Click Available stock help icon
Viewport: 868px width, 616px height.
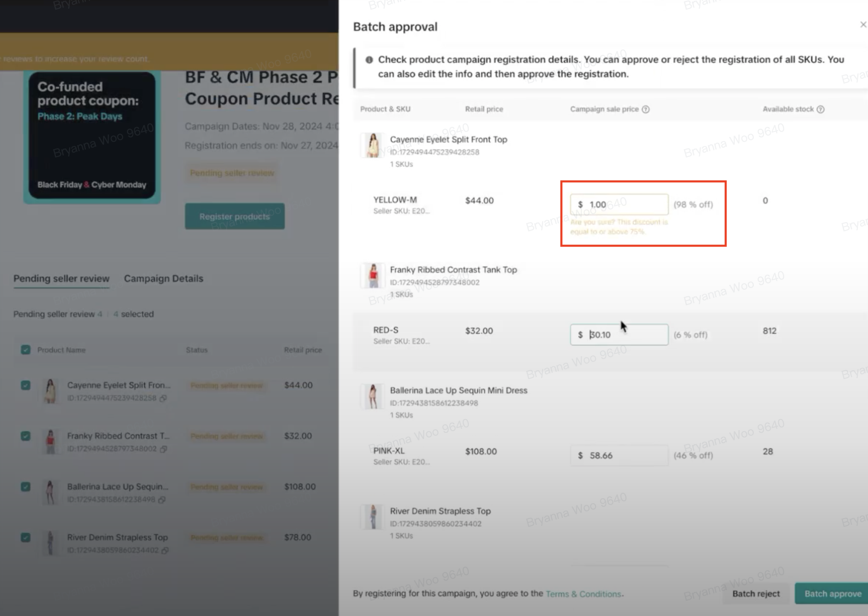pyautogui.click(x=820, y=109)
